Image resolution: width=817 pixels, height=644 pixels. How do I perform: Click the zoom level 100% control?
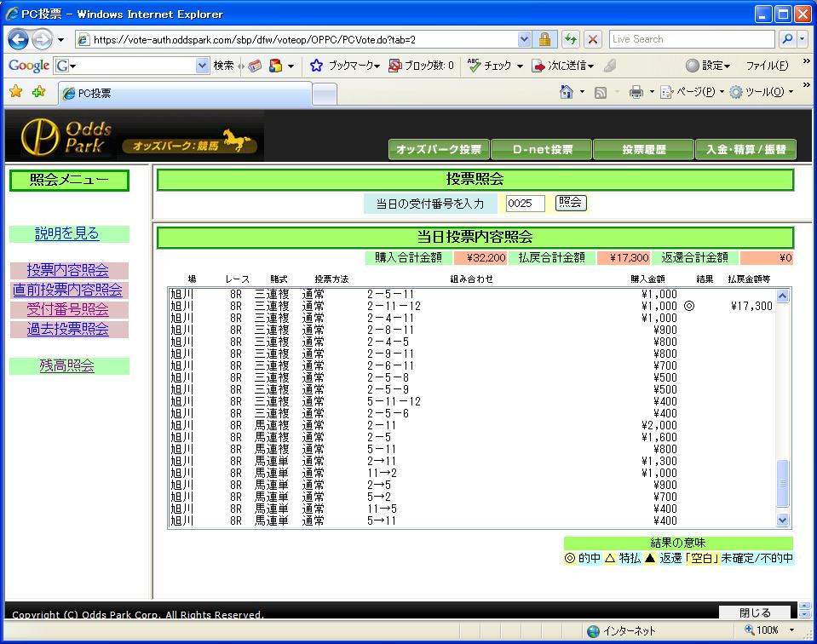coord(768,630)
